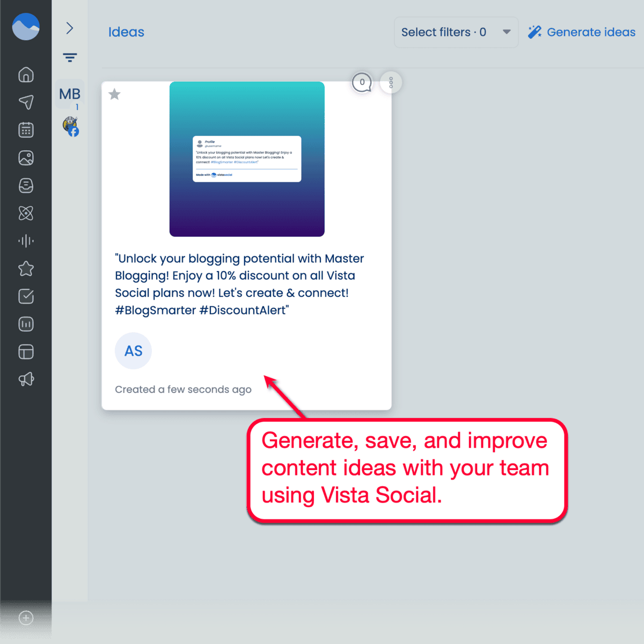Toggle the filter funnel below the sidebar arrow
644x644 pixels.
click(x=70, y=57)
